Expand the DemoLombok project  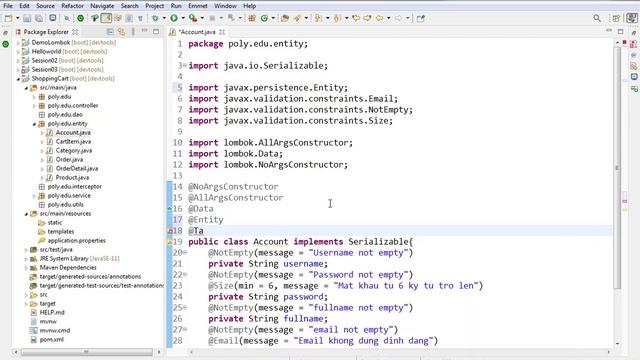click(x=18, y=42)
